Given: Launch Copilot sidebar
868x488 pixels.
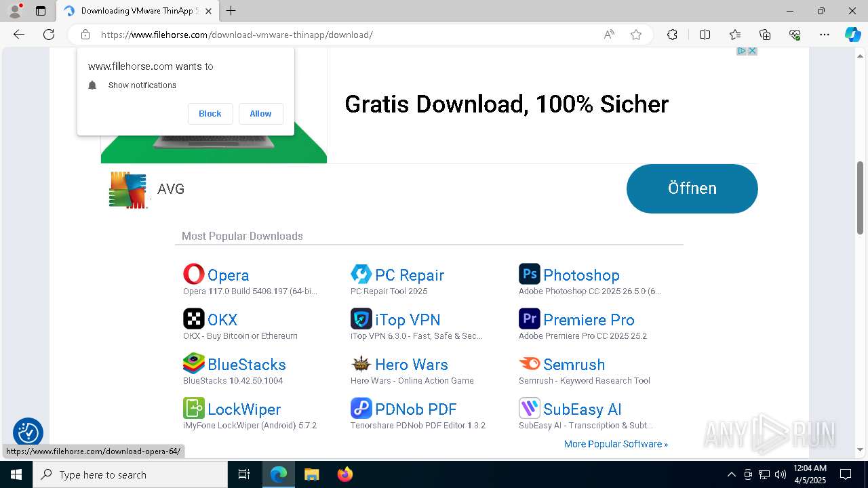Looking at the screenshot, I should (852, 35).
